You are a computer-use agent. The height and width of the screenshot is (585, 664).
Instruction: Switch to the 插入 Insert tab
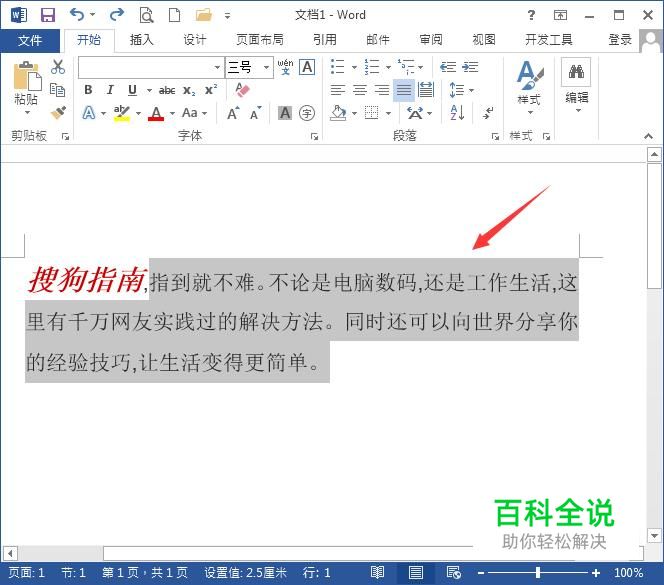click(x=141, y=40)
